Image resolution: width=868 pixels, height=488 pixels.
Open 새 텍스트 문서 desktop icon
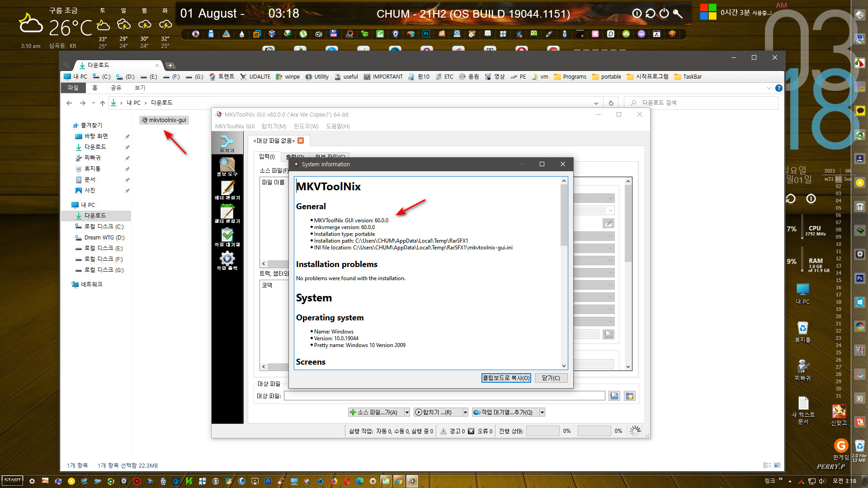pos(803,410)
